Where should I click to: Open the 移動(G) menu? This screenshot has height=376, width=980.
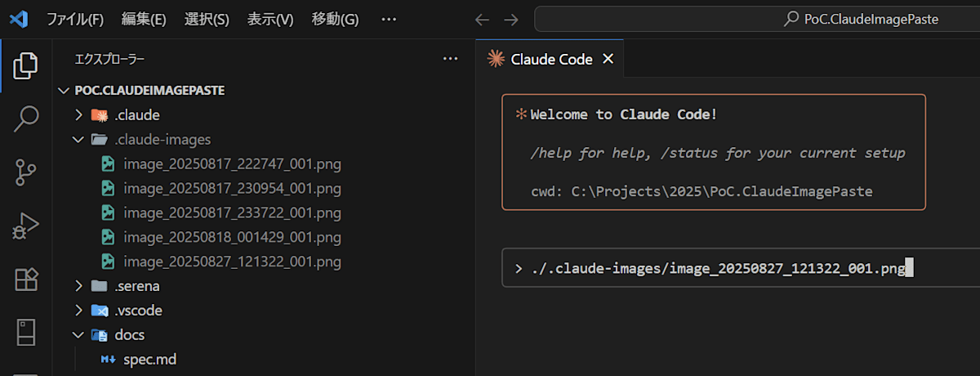(335, 19)
